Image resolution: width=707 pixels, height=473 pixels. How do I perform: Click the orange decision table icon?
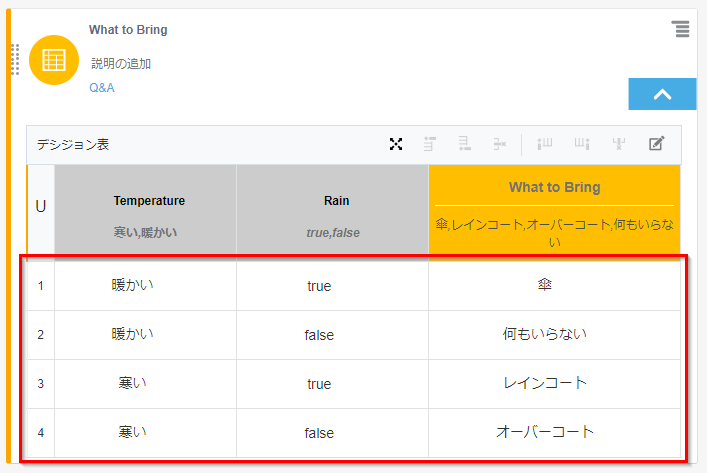pyautogui.click(x=54, y=60)
